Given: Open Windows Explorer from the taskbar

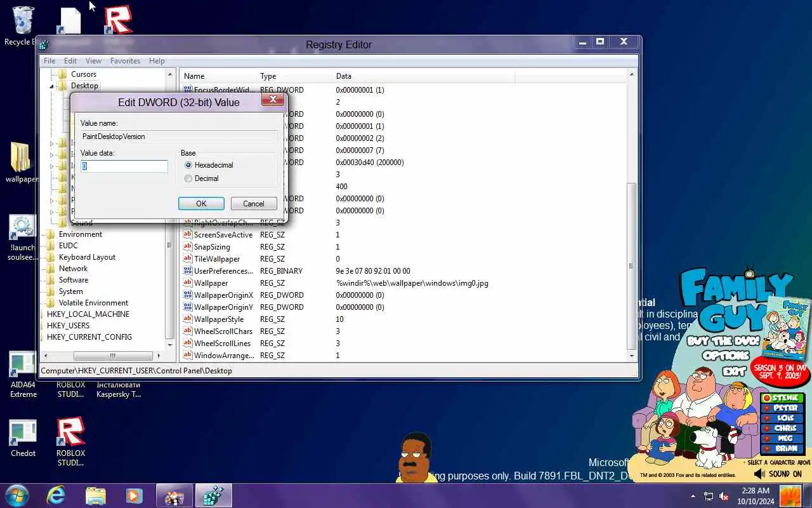Looking at the screenshot, I should point(95,495).
